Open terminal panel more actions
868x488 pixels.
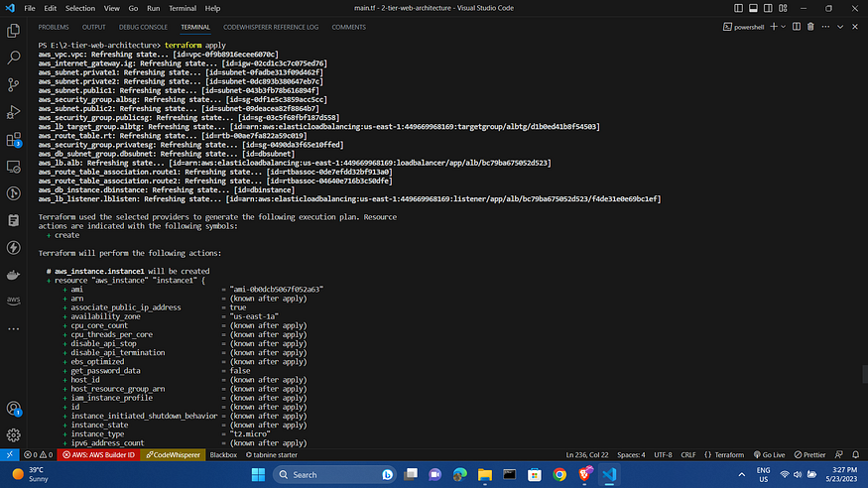[x=825, y=27]
